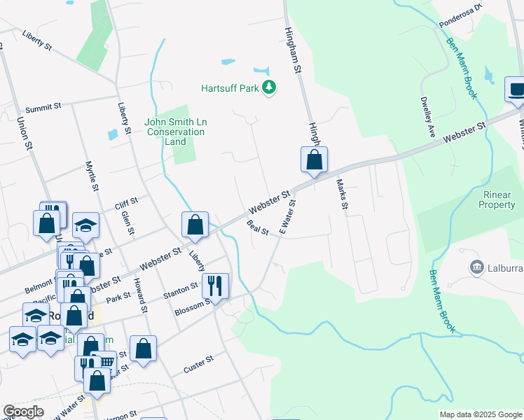Image resolution: width=524 pixels, height=420 pixels.
Task: Click the vertical Liberty St label below Summit St
Action: pyautogui.click(x=124, y=118)
